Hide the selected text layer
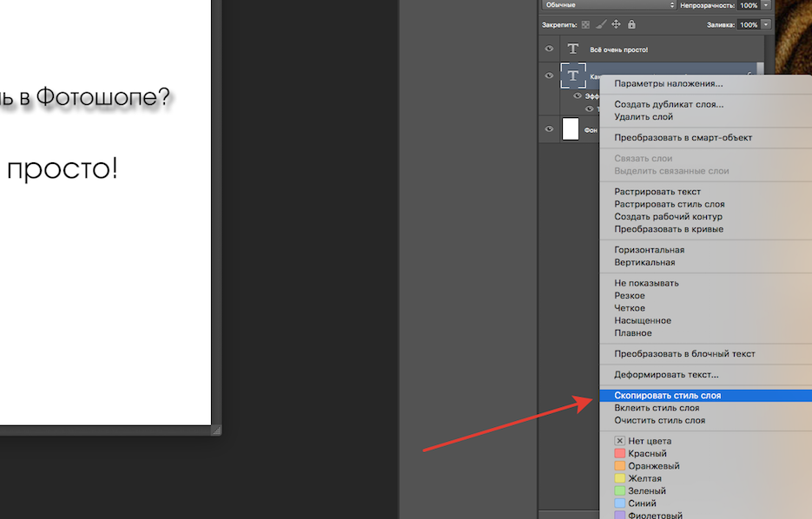Image resolution: width=812 pixels, height=519 pixels. click(x=549, y=76)
